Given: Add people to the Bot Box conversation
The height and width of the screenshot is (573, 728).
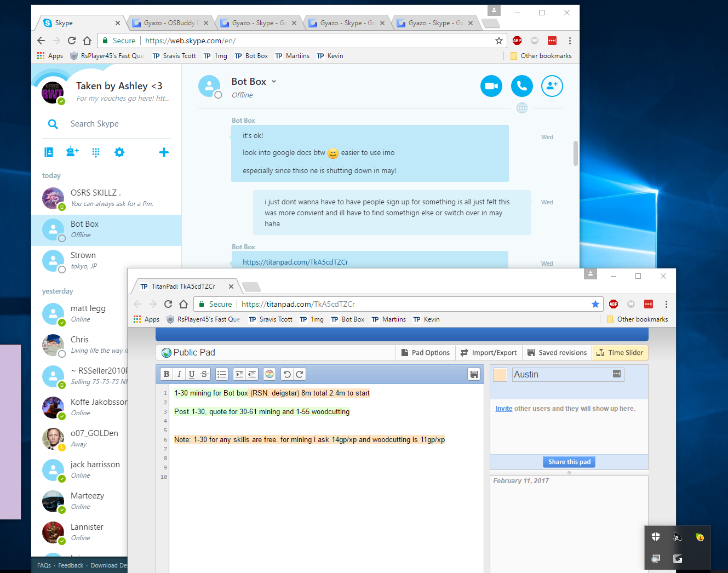Looking at the screenshot, I should click(552, 86).
